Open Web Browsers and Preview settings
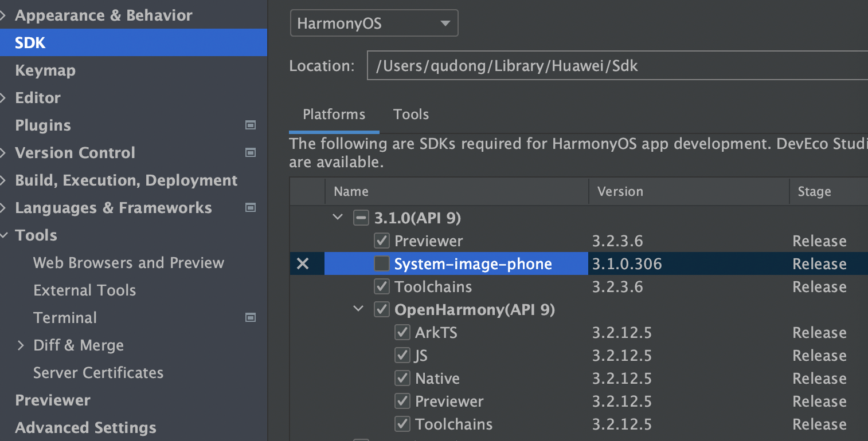The height and width of the screenshot is (441, 868). [128, 263]
